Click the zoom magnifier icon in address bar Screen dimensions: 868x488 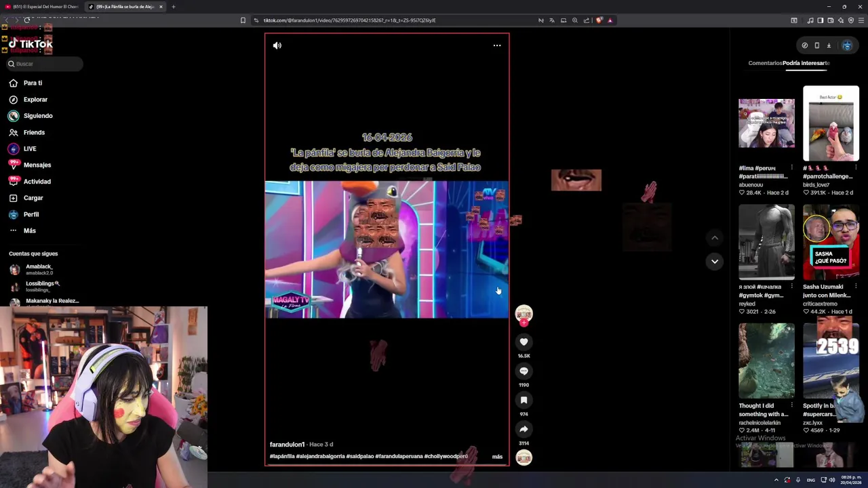click(x=575, y=20)
